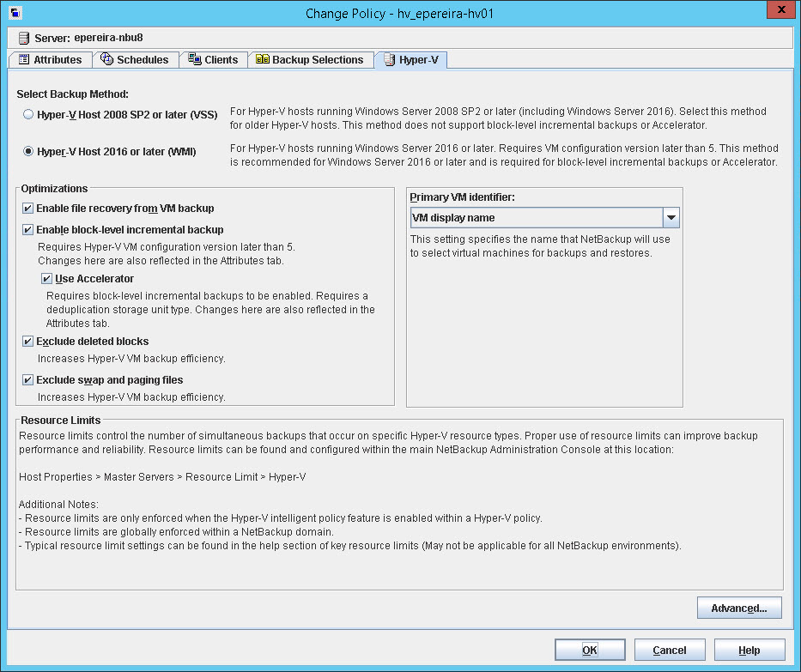Open the Primary VM identifier dropdown arrow

point(671,217)
